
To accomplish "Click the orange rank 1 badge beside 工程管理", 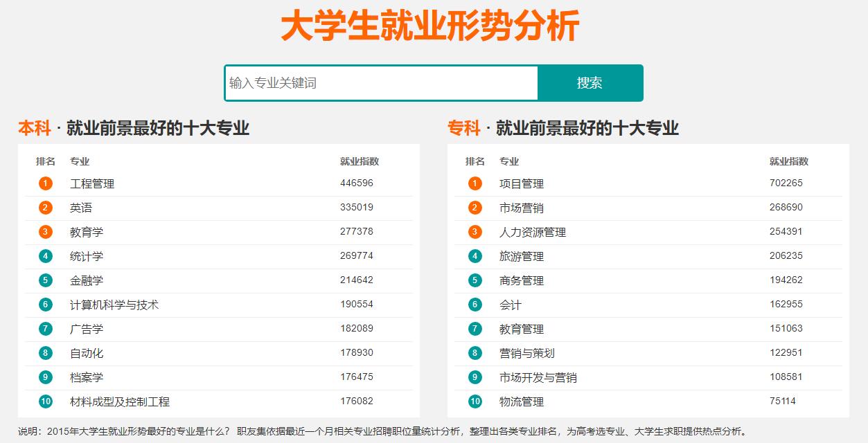I will 45,183.
